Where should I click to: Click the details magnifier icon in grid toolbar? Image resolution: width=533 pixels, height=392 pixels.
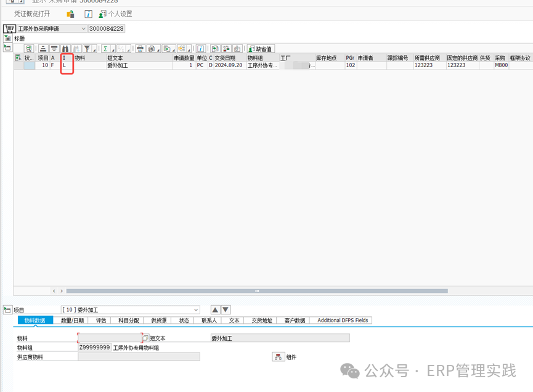pyautogui.click(x=28, y=49)
